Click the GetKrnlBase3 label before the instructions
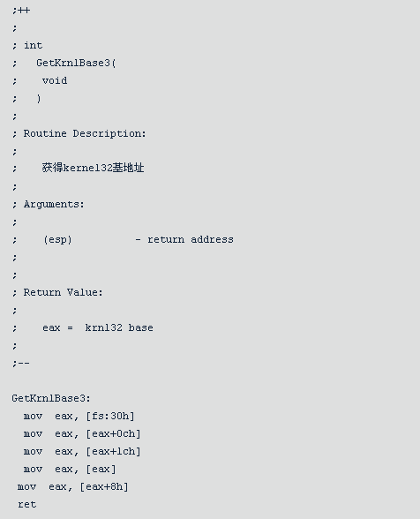420x519 pixels. pos(51,398)
